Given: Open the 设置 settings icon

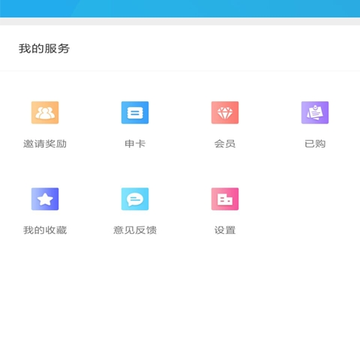Looking at the screenshot, I should (225, 199).
